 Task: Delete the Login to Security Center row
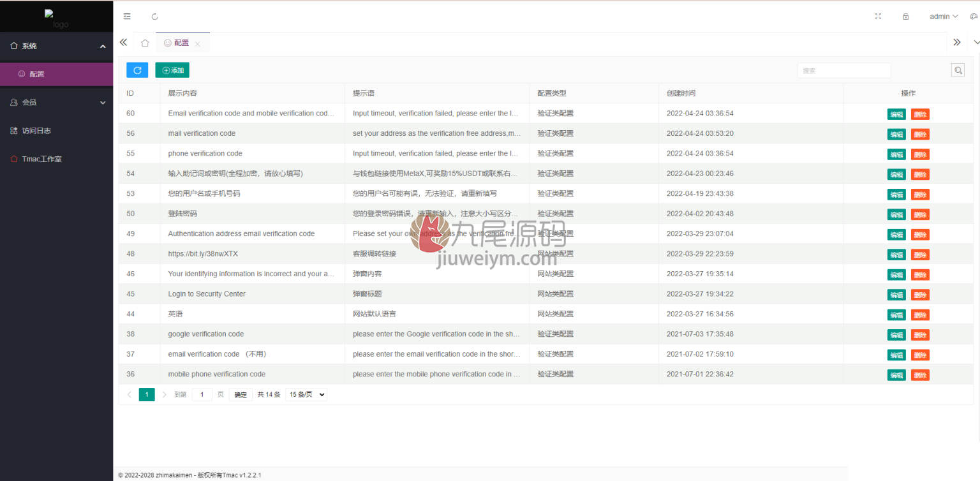tap(920, 295)
